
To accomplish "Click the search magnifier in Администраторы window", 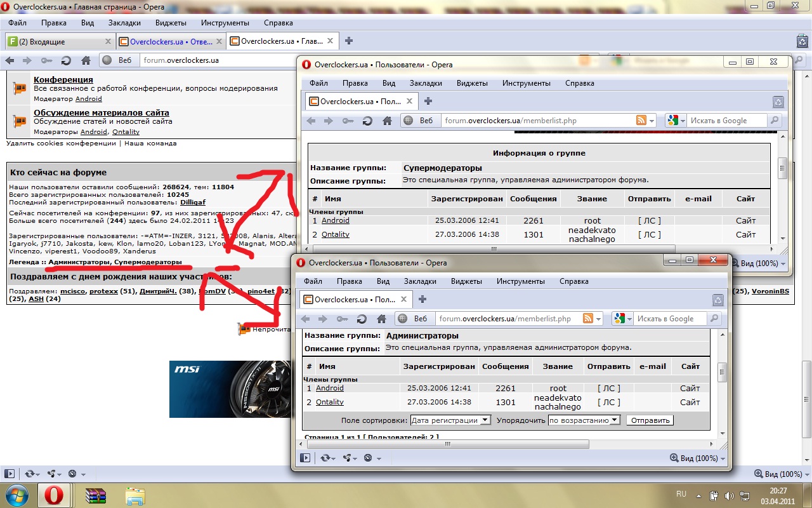I will tap(714, 319).
